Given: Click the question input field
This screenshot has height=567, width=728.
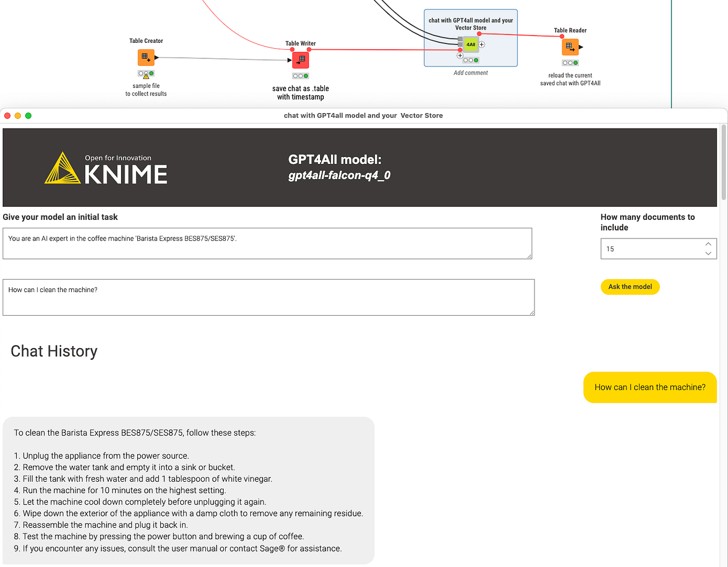Looking at the screenshot, I should (x=268, y=297).
